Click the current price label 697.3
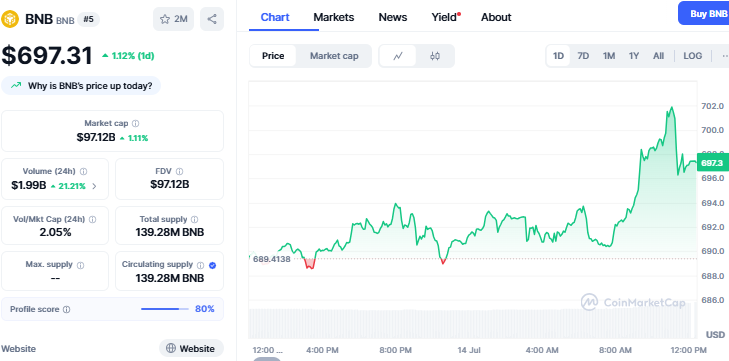This screenshot has height=361, width=729. 712,163
